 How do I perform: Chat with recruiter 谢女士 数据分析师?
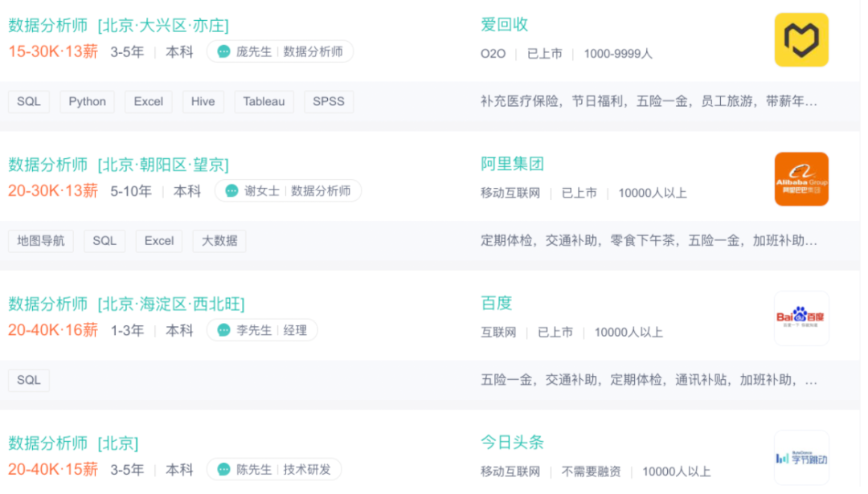(288, 191)
